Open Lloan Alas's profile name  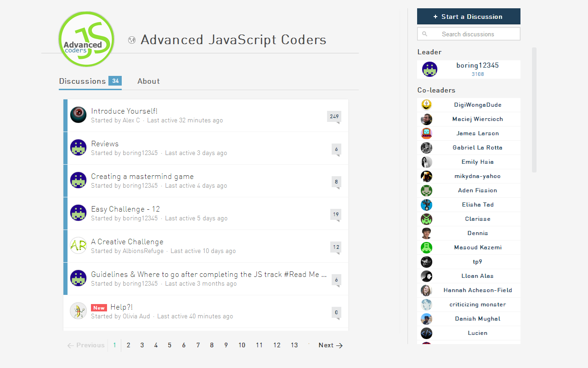pos(478,276)
